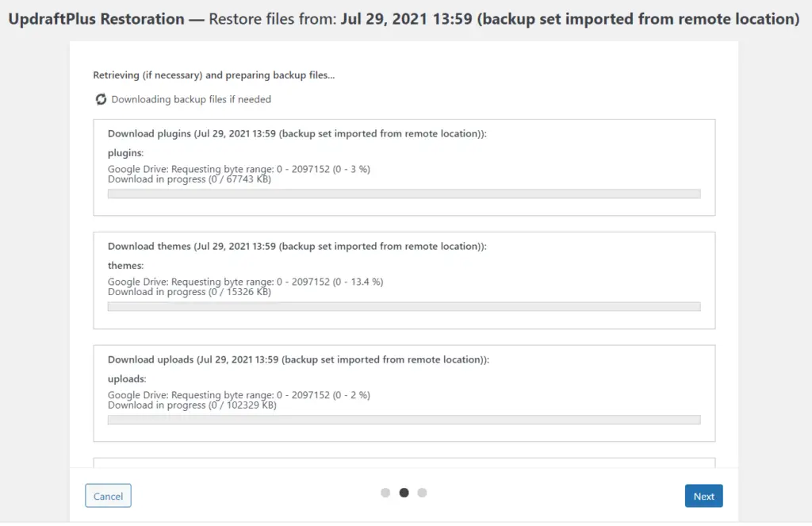Viewport: 812px width, 526px height.
Task: Click the Next button
Action: coord(703,496)
